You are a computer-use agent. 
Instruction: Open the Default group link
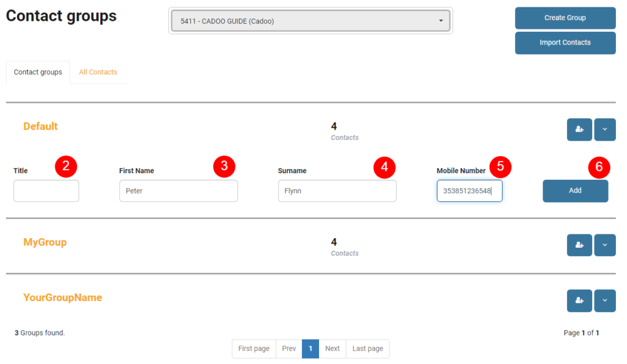click(x=40, y=126)
